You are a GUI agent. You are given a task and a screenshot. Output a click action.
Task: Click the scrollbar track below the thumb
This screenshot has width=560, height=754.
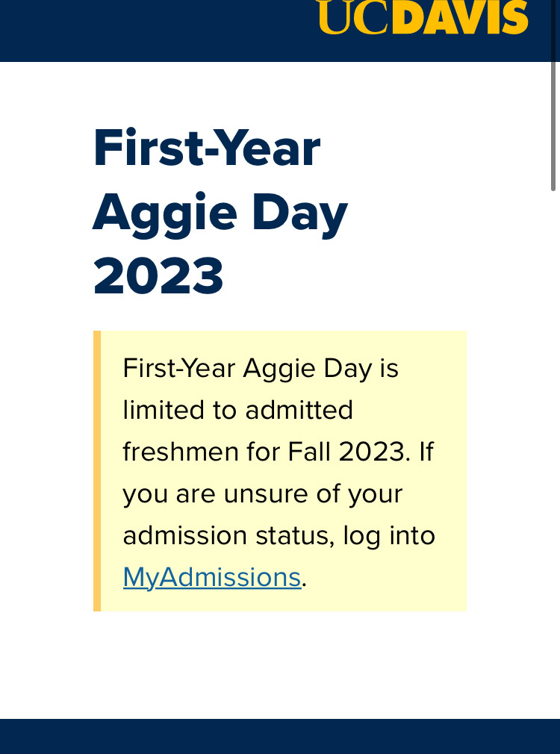553,448
